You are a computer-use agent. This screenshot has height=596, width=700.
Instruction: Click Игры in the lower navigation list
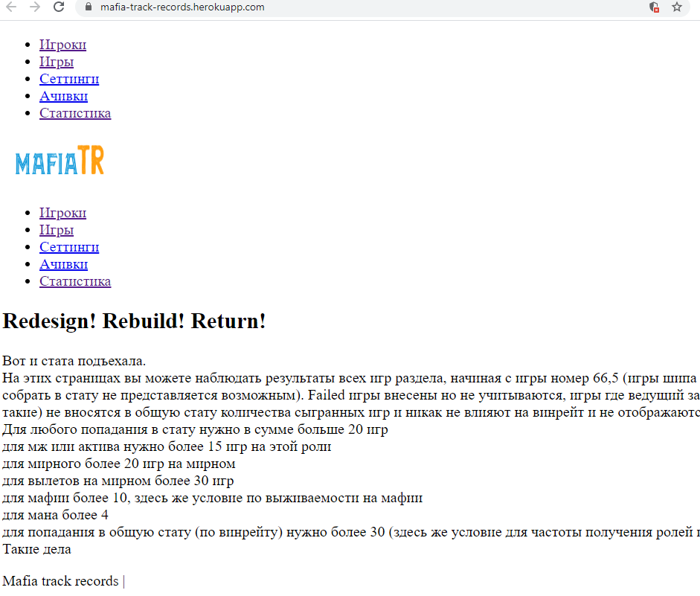57,229
